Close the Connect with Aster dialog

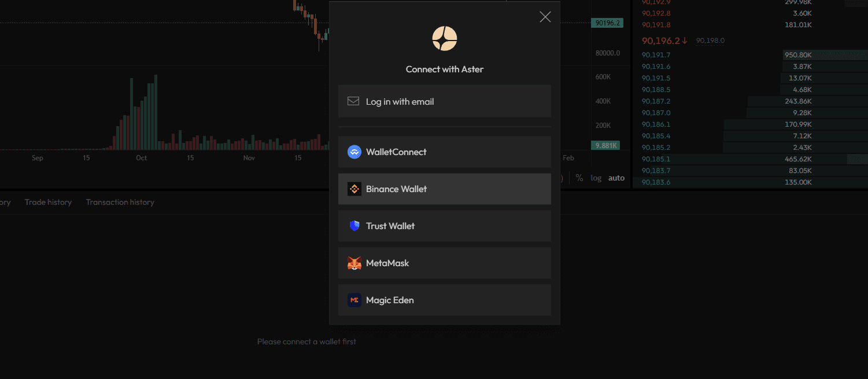(545, 17)
